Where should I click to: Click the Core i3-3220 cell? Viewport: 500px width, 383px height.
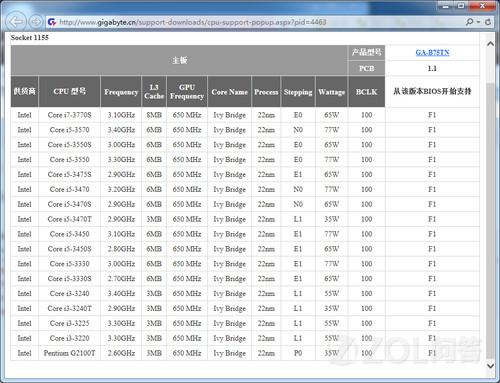69,338
